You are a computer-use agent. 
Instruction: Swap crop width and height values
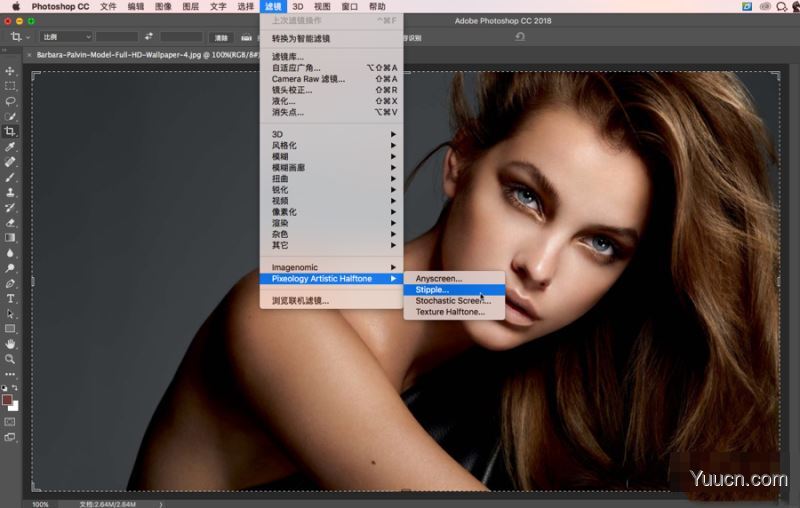pyautogui.click(x=148, y=36)
